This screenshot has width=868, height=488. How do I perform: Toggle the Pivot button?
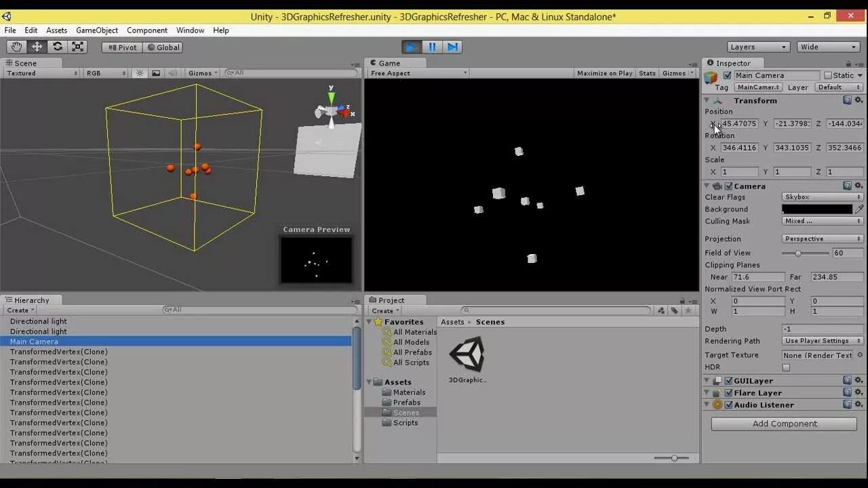click(121, 47)
